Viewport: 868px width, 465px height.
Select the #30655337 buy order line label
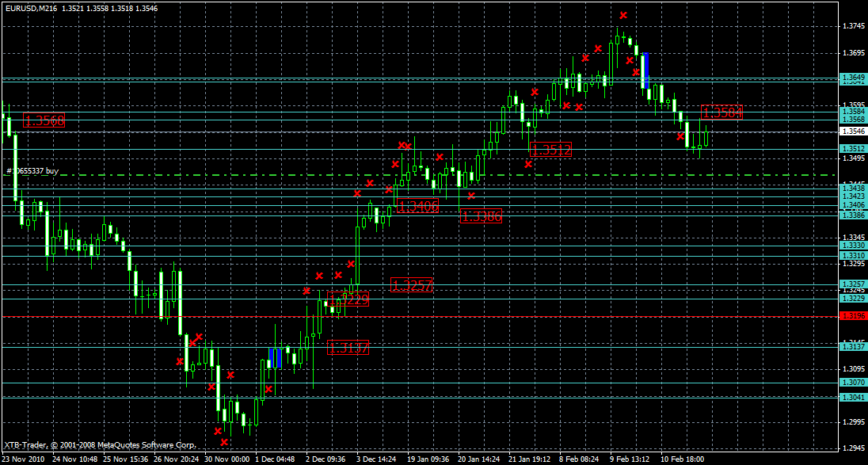tap(32, 170)
